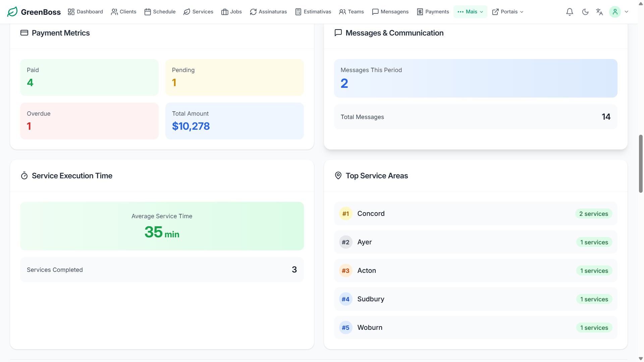Expand the Portais dropdown menu
644x362 pixels.
[x=507, y=12]
